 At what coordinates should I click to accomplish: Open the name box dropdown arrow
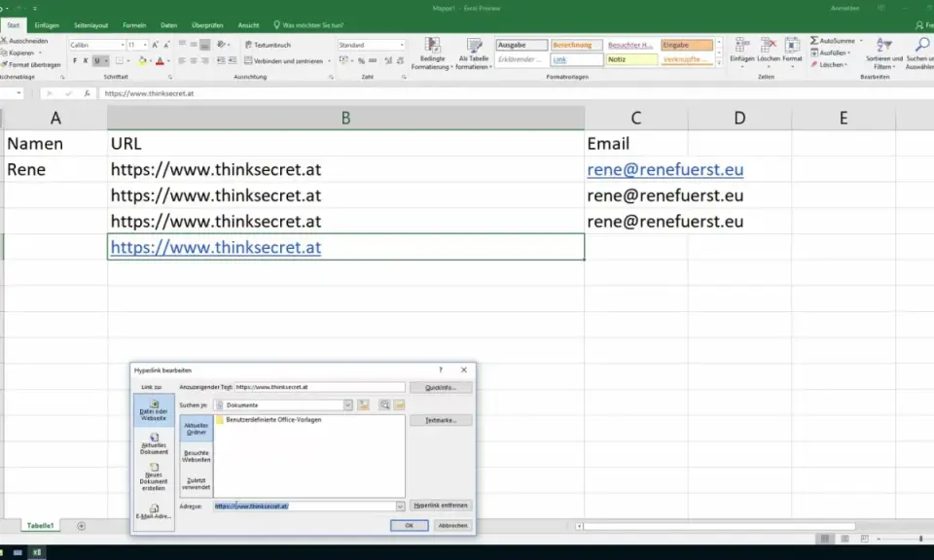19,93
